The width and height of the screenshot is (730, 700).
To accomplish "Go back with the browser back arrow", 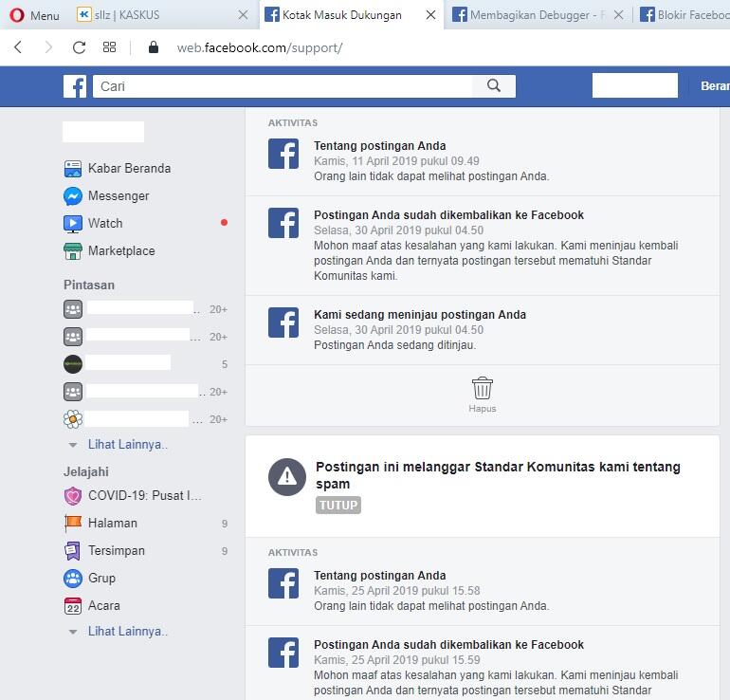I will (x=18, y=47).
